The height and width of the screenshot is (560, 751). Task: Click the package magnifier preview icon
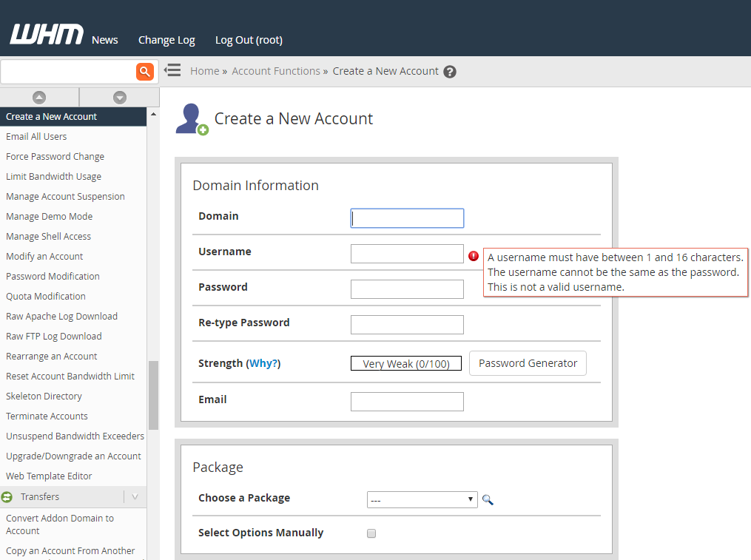(488, 499)
